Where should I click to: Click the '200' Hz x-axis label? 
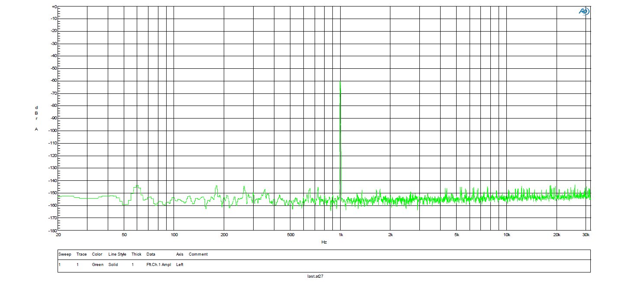point(224,235)
